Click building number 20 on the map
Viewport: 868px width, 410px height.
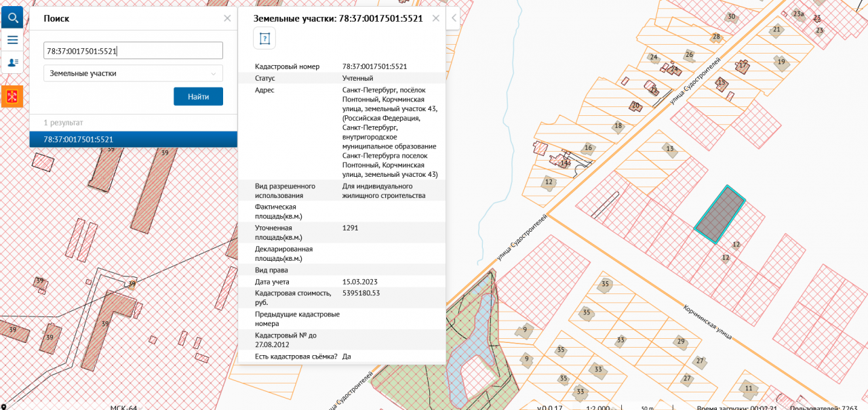[635, 105]
